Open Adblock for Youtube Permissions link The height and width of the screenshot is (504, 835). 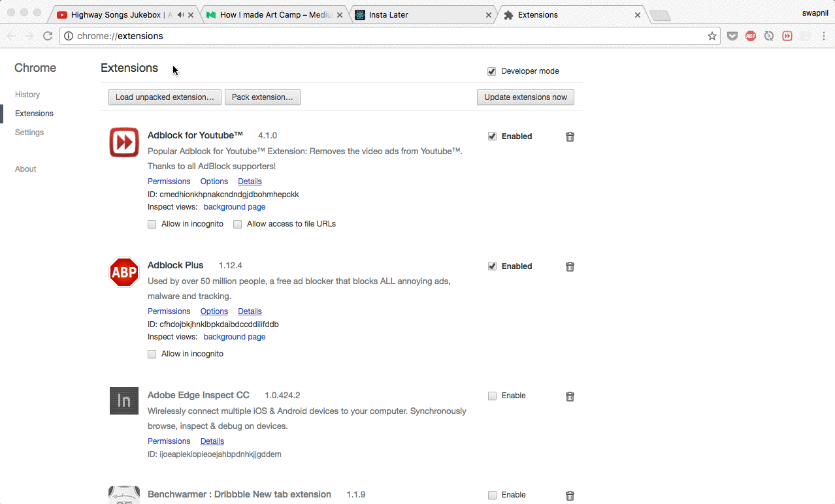pyautogui.click(x=169, y=181)
